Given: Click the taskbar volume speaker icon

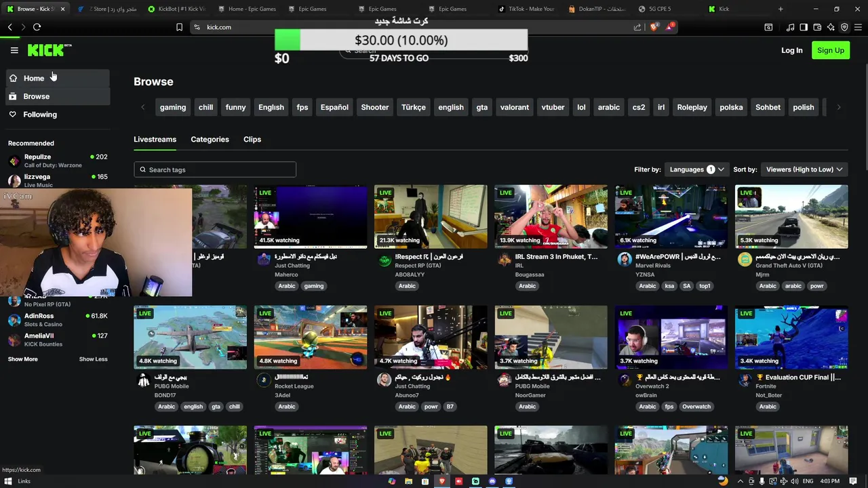Looking at the screenshot, I should tap(794, 481).
